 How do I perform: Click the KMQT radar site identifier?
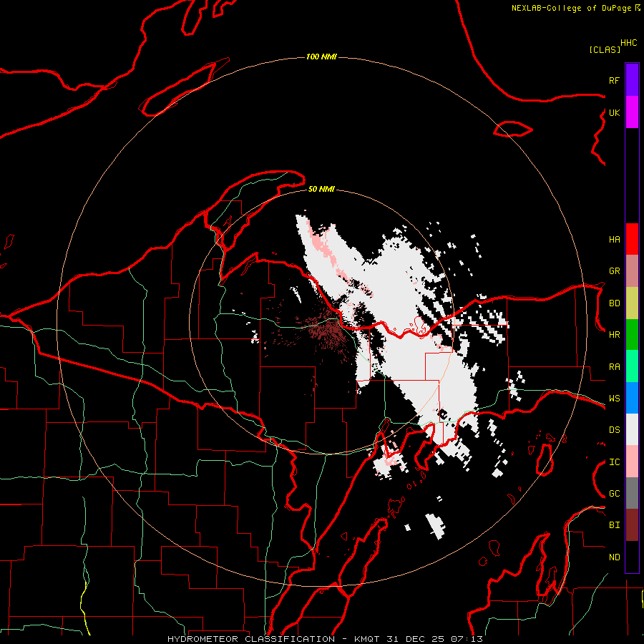(366, 639)
